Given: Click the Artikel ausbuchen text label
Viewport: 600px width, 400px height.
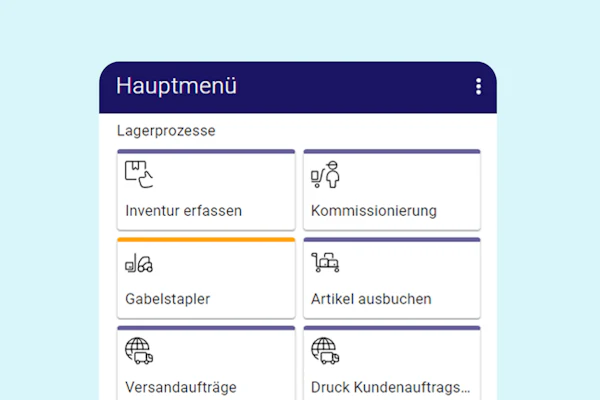Looking at the screenshot, I should click(371, 299).
